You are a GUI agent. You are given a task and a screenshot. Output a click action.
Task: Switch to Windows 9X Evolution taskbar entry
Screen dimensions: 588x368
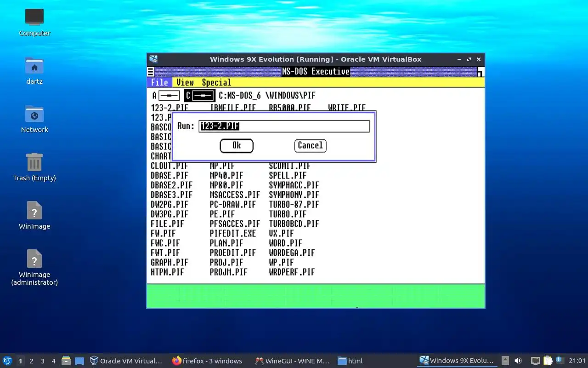pyautogui.click(x=457, y=361)
